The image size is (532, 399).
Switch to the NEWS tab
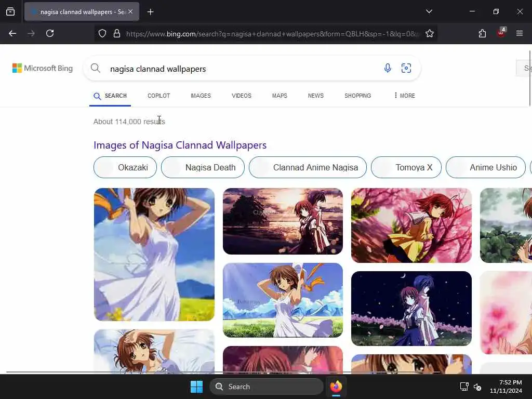click(x=315, y=96)
